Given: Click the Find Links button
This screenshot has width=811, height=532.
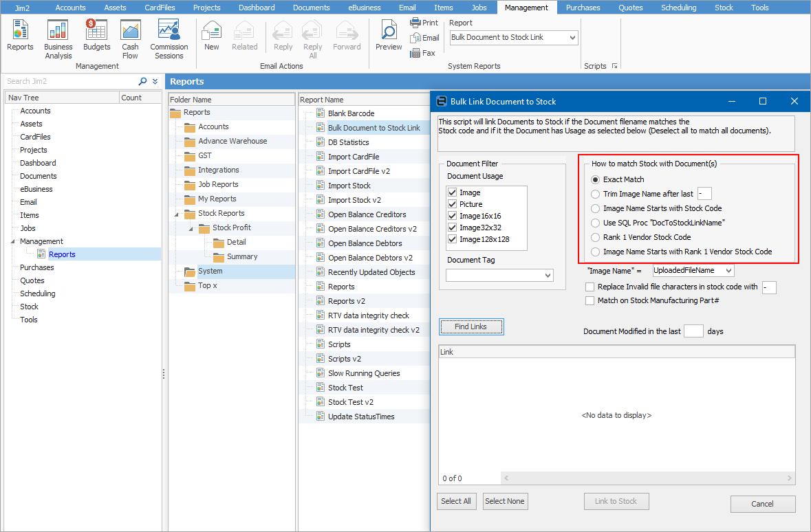Looking at the screenshot, I should tap(471, 327).
